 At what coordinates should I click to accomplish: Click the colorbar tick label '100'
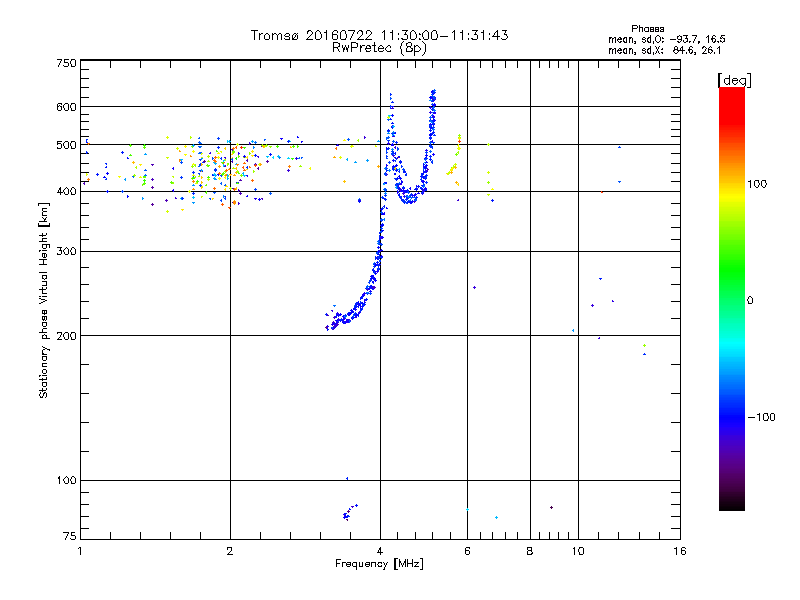[x=757, y=184]
